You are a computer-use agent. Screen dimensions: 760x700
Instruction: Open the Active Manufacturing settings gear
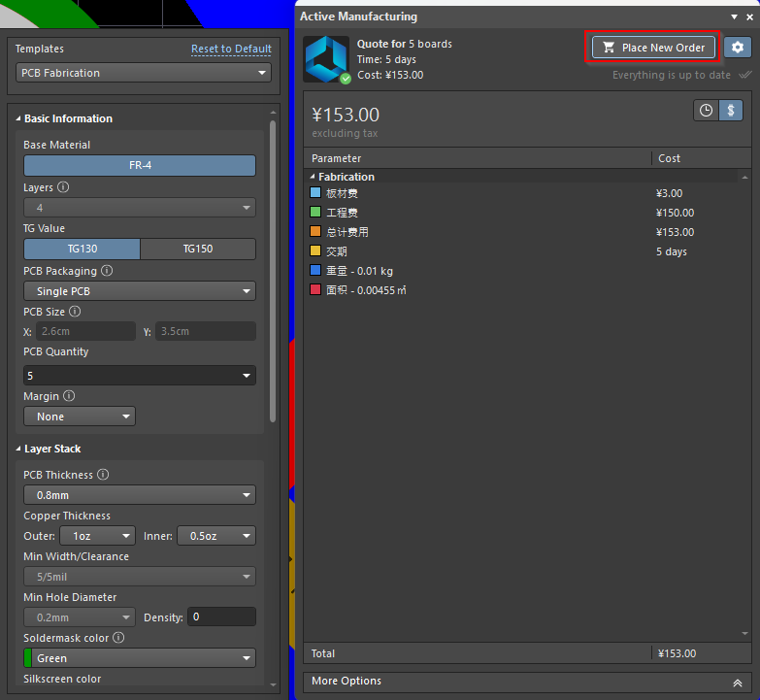pos(738,48)
